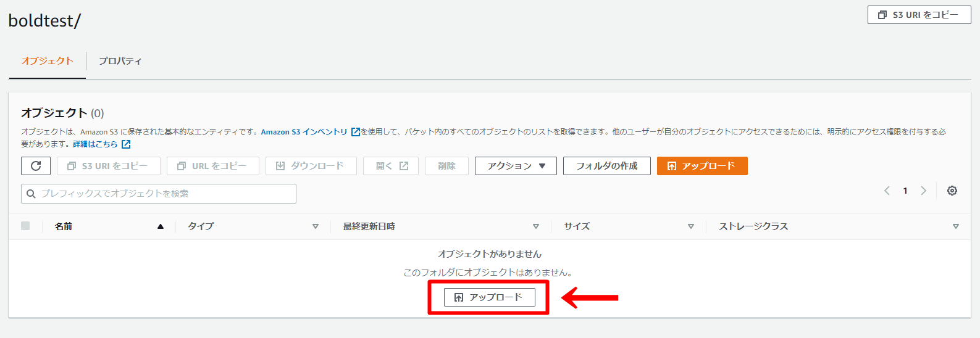
Task: Focus the prefix object search field
Action: [159, 194]
